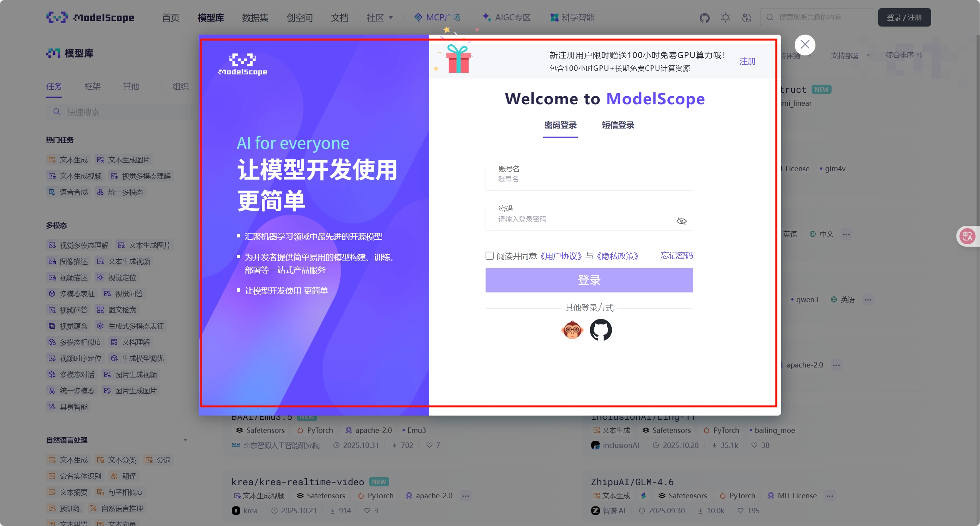Open the 忘记密码 link
The height and width of the screenshot is (526, 980).
point(676,255)
